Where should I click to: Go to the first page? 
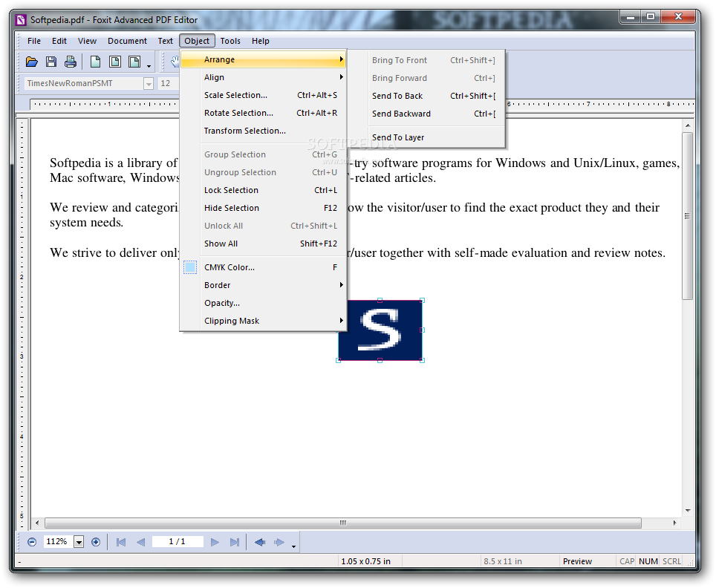pyautogui.click(x=121, y=542)
